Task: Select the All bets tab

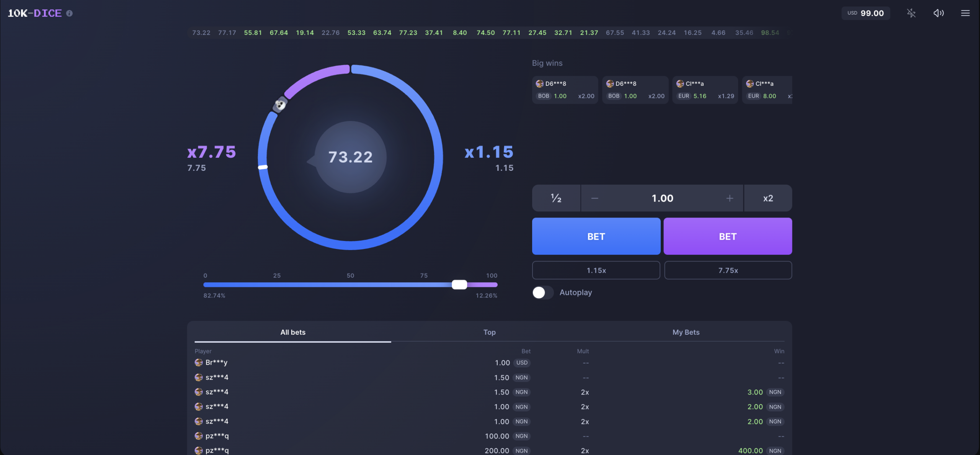Action: pos(293,332)
